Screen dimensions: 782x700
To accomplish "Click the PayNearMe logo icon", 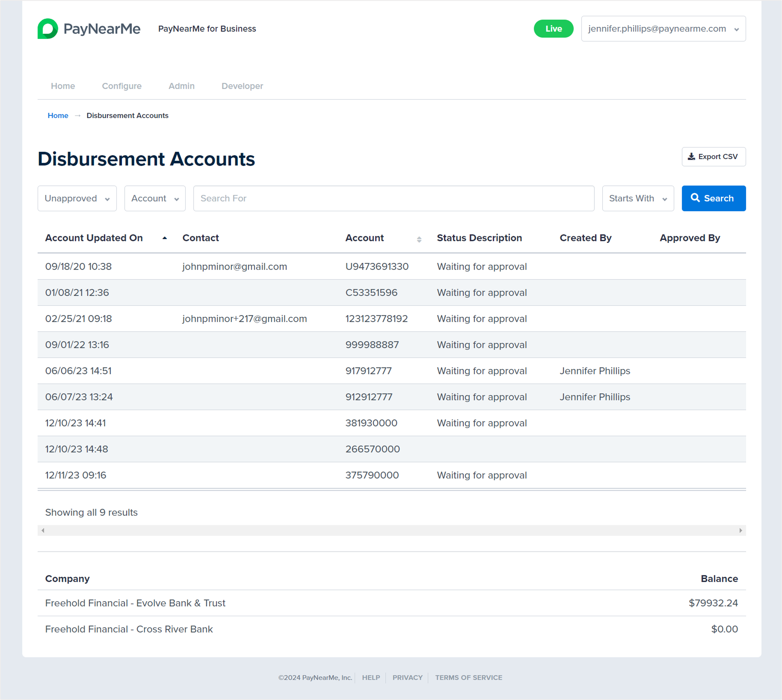I will click(x=48, y=29).
